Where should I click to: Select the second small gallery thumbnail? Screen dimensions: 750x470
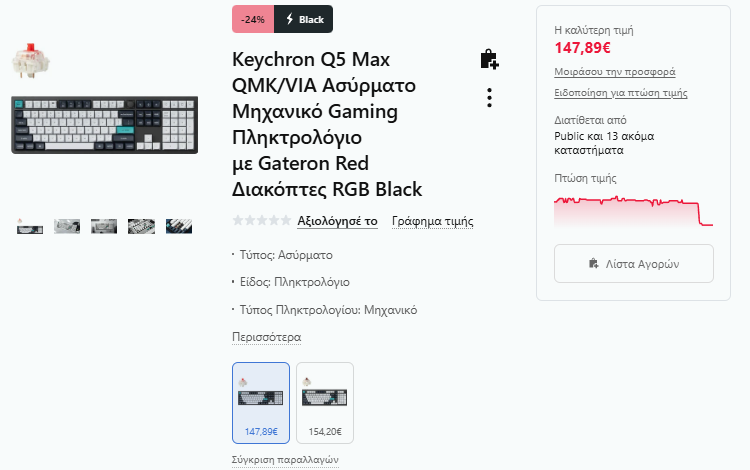coord(67,226)
